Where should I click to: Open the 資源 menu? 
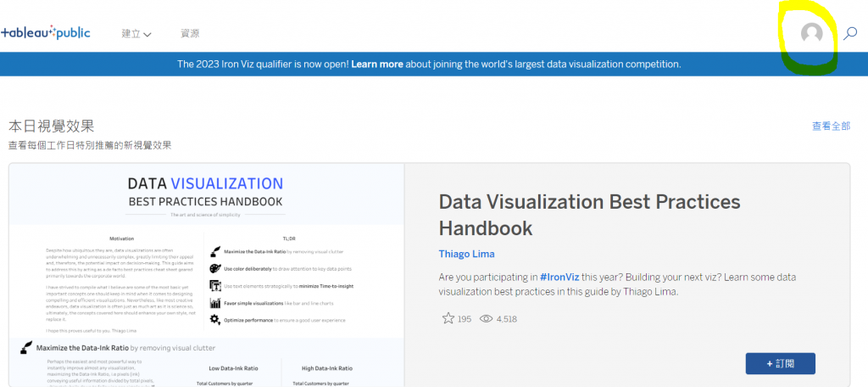click(190, 33)
